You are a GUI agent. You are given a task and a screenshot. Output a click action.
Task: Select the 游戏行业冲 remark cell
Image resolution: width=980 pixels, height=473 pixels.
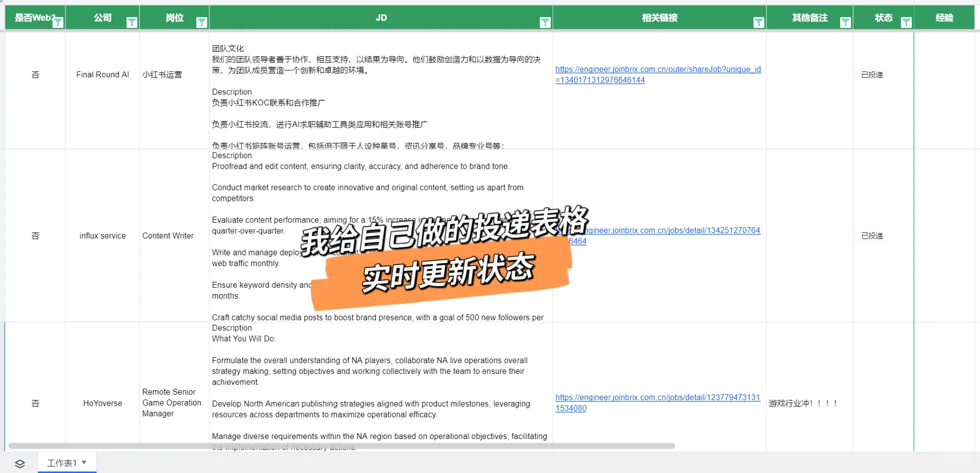[803, 403]
